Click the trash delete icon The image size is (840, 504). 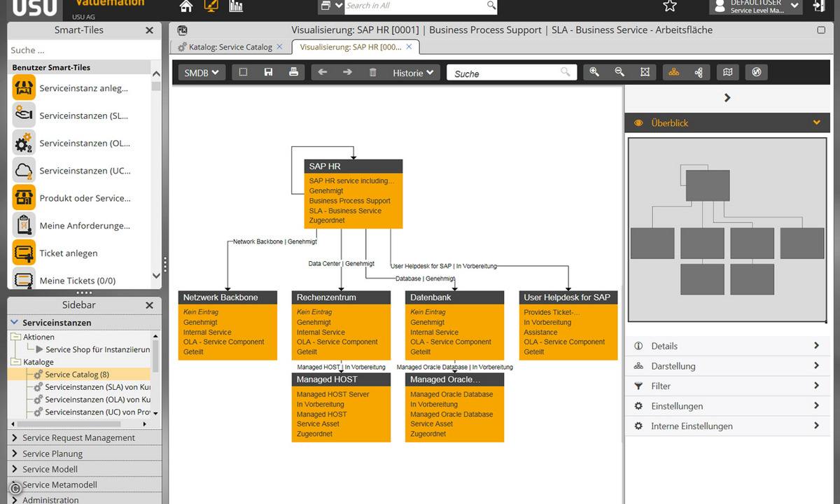click(372, 72)
